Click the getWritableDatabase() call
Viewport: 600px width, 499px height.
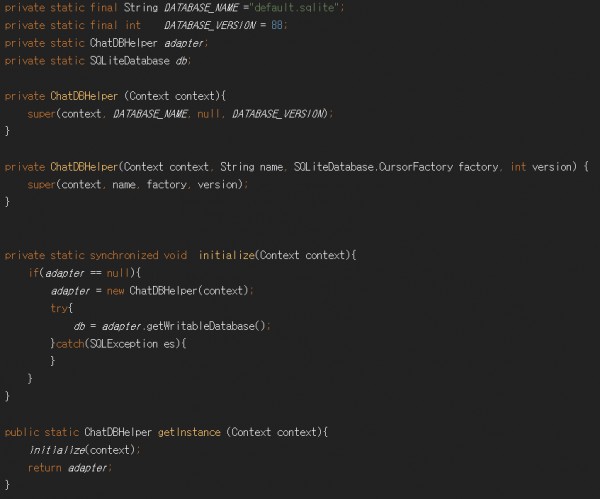206,326
